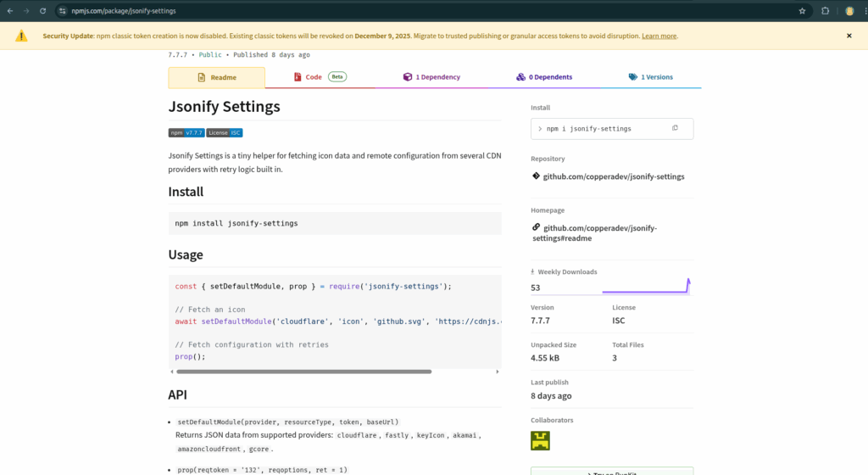
Task: Switch to the Code tab
Action: pyautogui.click(x=313, y=77)
